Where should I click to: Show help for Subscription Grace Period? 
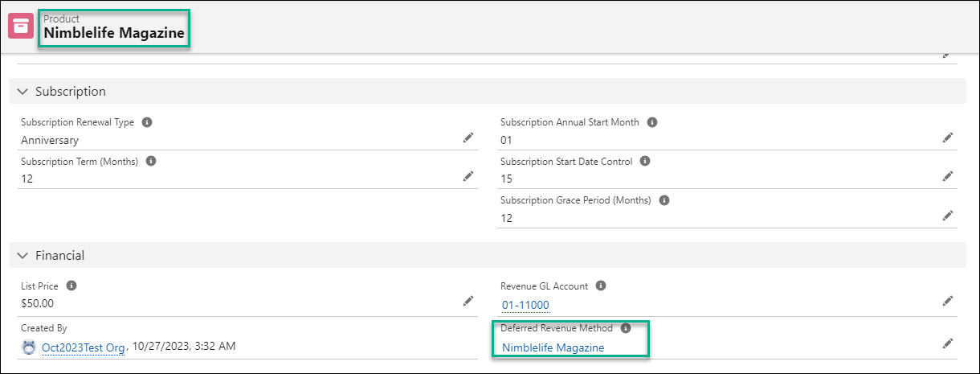tap(665, 200)
